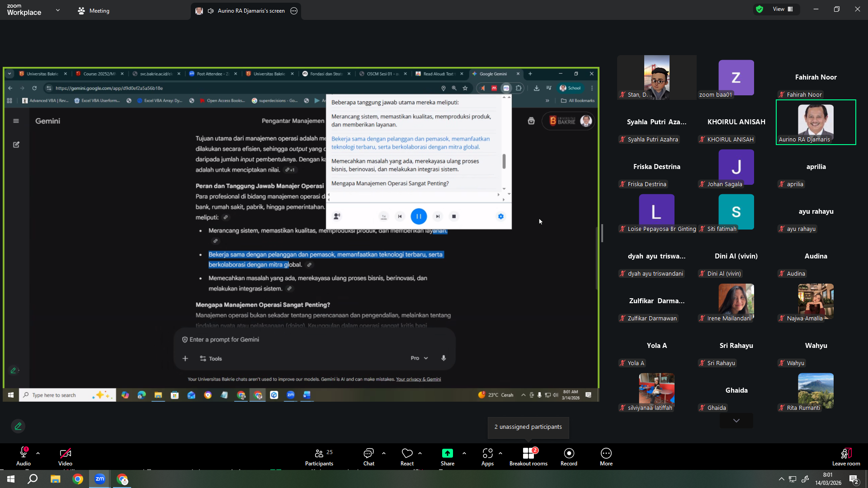Open Read Aloud settings gear
This screenshot has width=868, height=488.
pos(500,216)
